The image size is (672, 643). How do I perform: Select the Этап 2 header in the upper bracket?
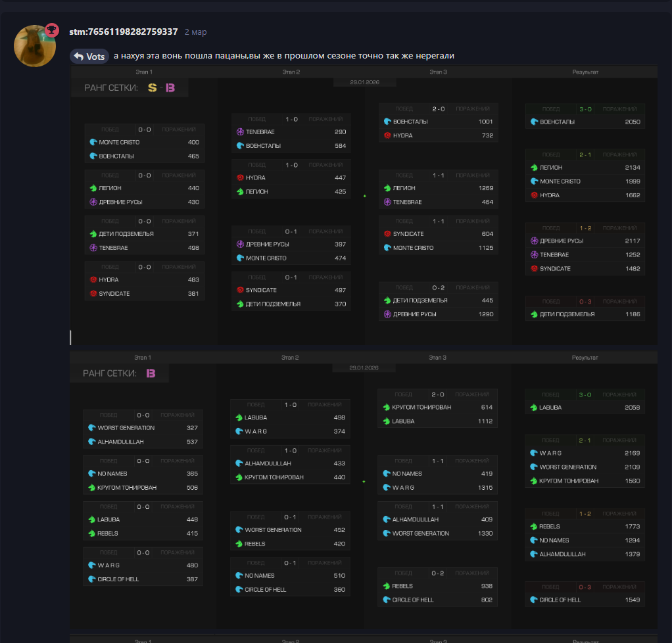(x=291, y=72)
